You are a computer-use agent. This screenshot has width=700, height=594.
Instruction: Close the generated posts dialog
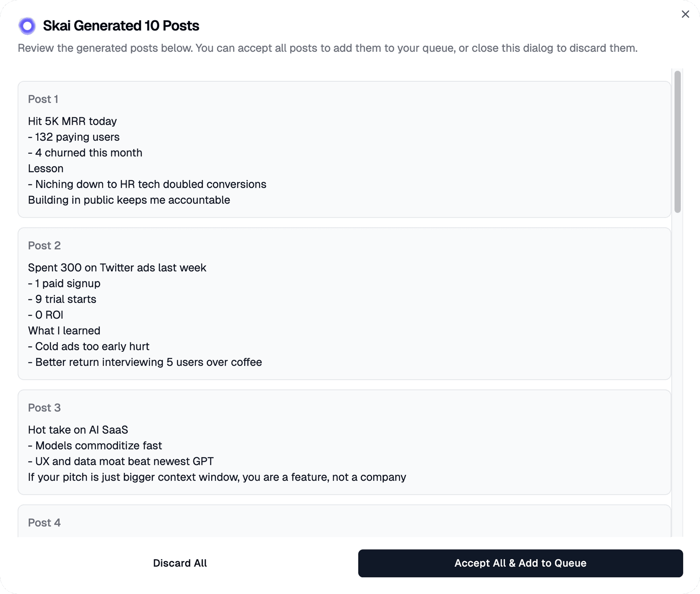pyautogui.click(x=685, y=14)
